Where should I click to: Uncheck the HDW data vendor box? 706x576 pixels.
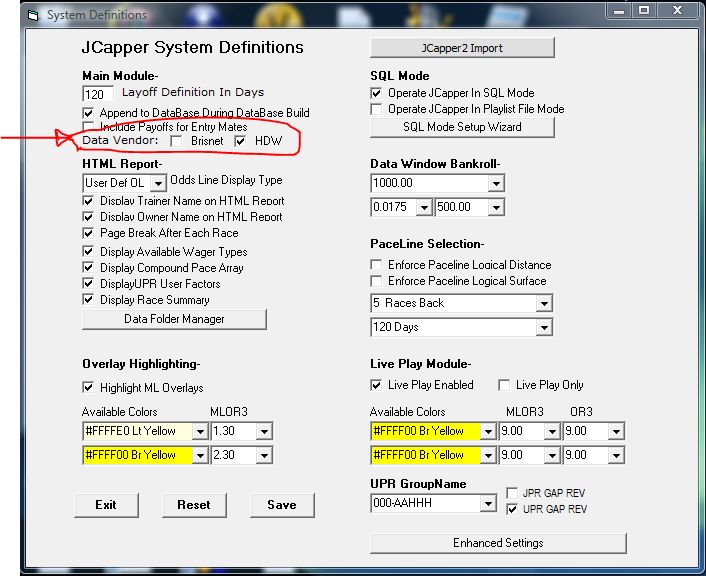(x=240, y=141)
